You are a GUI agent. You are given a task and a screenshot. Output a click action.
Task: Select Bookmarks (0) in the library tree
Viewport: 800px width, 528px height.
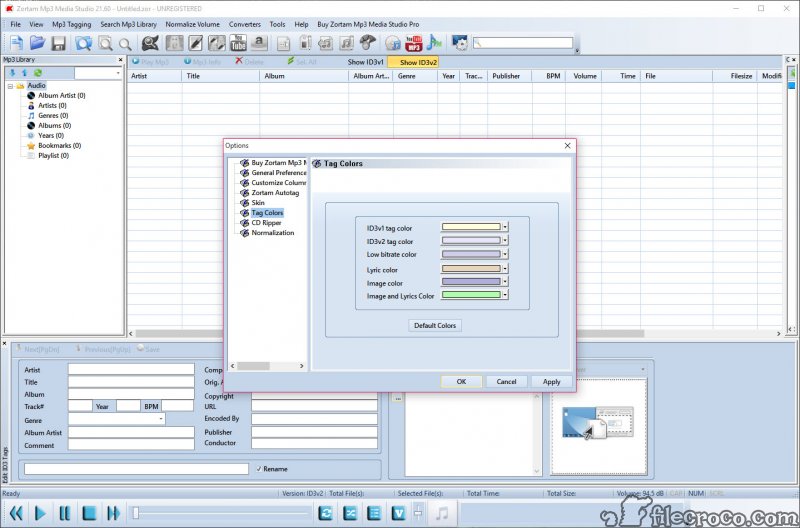tap(60, 145)
